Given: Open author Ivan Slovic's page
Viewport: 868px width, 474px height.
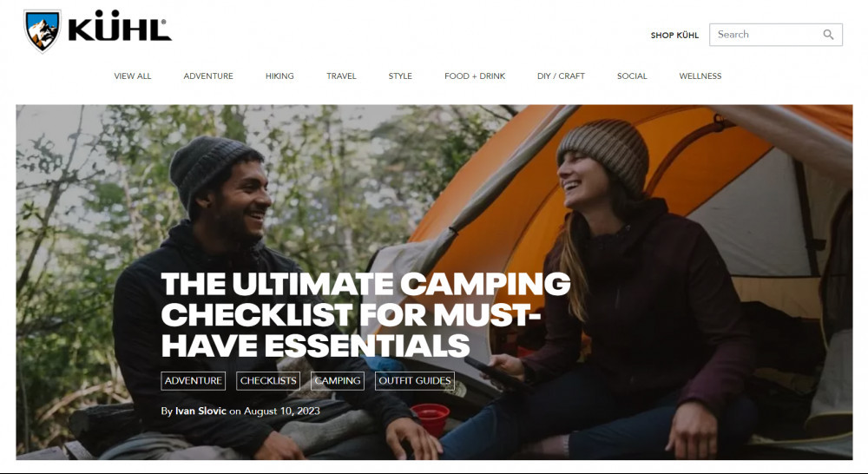Looking at the screenshot, I should [x=201, y=411].
